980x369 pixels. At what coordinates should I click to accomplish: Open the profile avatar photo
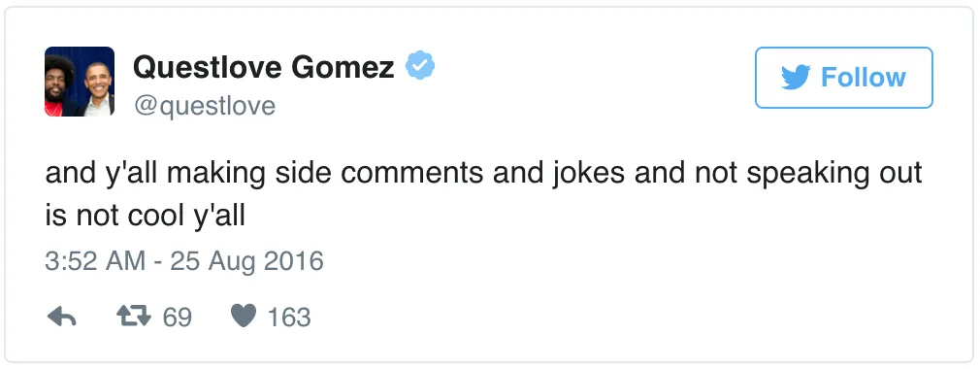tap(80, 82)
